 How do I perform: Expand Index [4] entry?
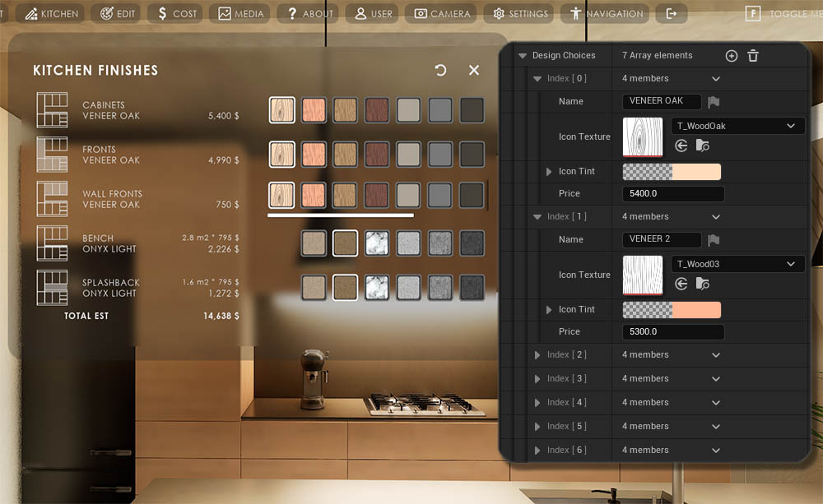537,403
